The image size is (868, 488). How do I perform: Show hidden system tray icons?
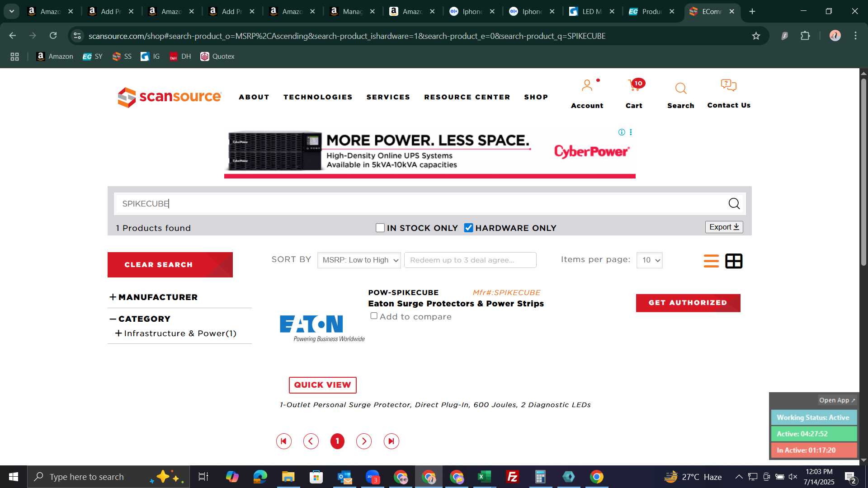pos(739,477)
